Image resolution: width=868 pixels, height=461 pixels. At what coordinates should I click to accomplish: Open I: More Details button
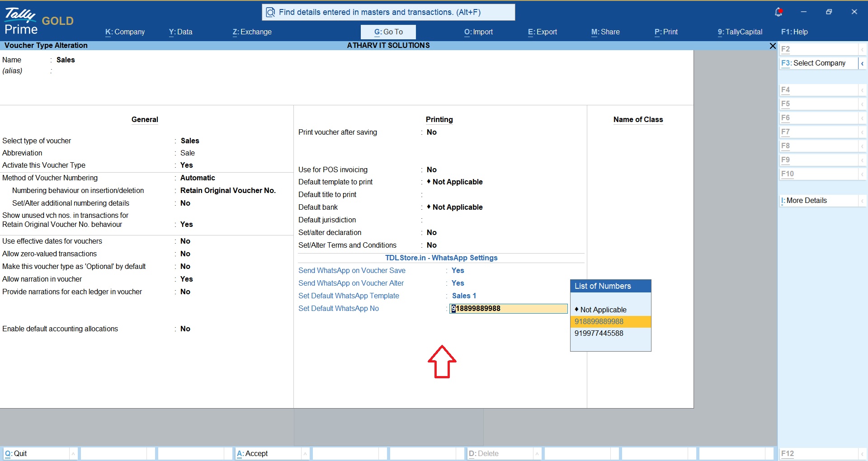pyautogui.click(x=819, y=201)
